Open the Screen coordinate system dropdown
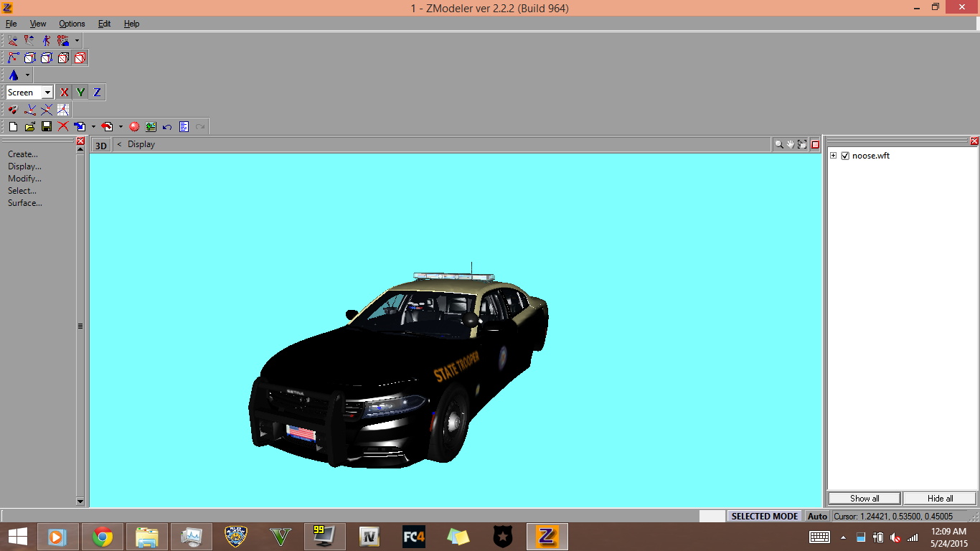 47,93
